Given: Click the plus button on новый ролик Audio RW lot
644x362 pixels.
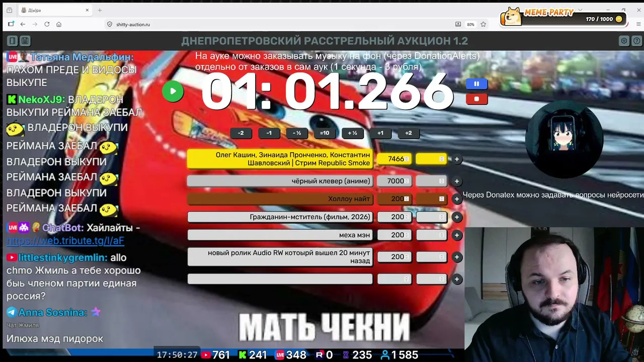Looking at the screenshot, I should pos(457,257).
